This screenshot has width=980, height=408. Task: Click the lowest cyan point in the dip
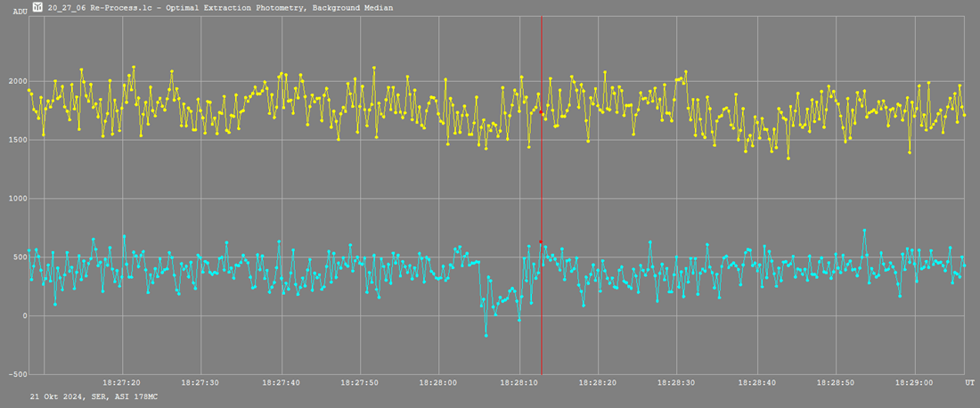click(486, 335)
